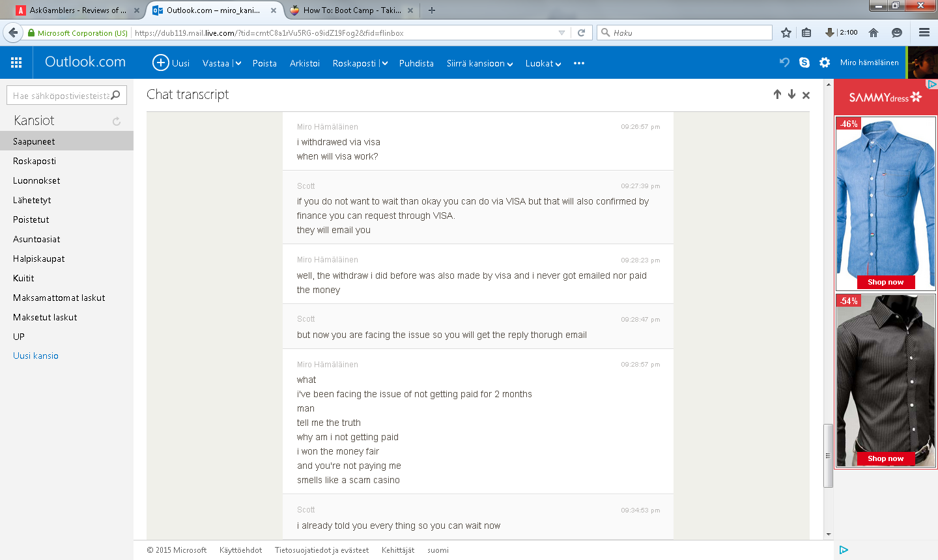Switch to the How To: Boot Camp tab
The width and height of the screenshot is (938, 560).
click(352, 10)
